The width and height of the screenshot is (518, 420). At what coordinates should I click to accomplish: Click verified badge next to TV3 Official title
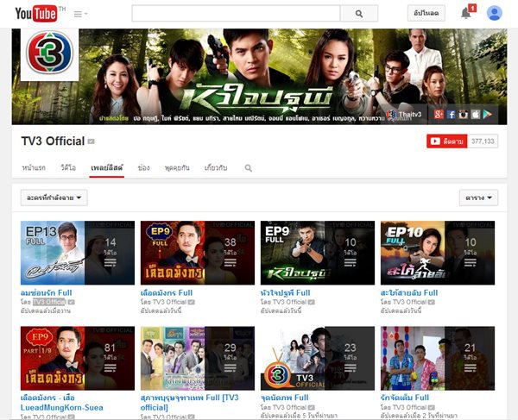tap(92, 141)
